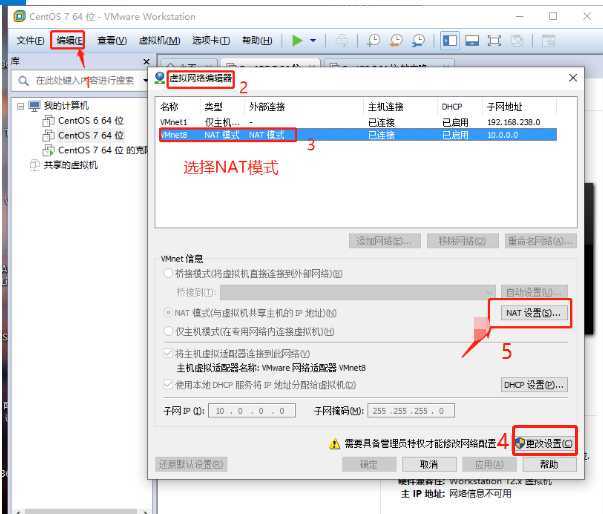Open DHCP 设置(P)... button
The height and width of the screenshot is (514, 603).
pos(534,384)
